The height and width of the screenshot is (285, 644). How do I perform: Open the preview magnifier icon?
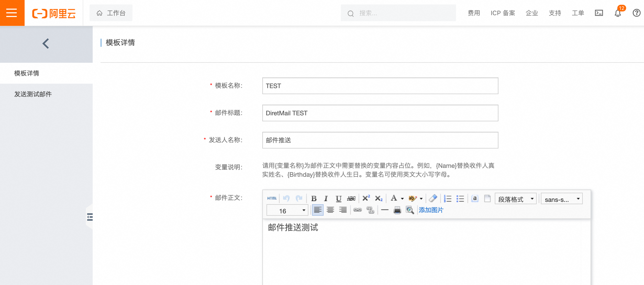(x=409, y=210)
